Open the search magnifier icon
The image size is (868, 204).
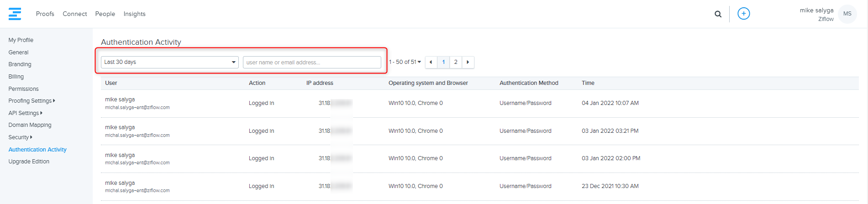point(718,14)
